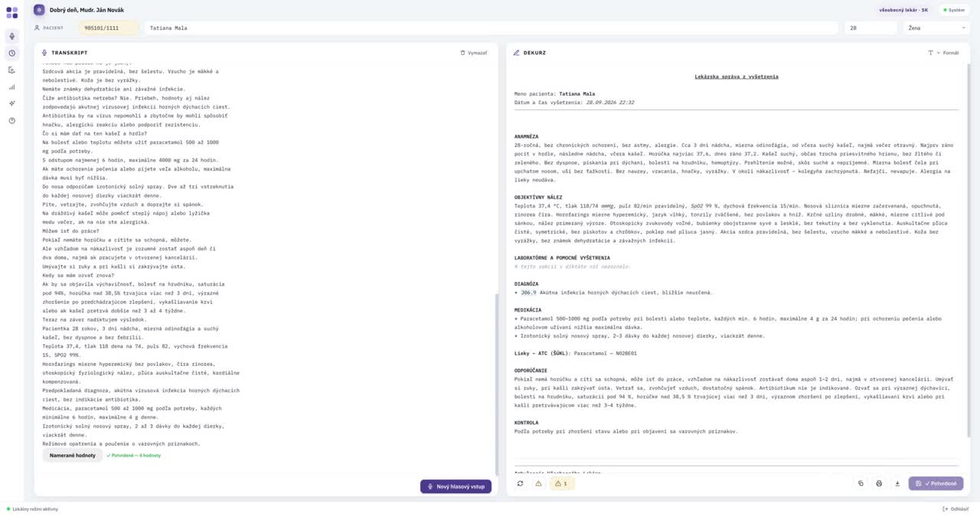
Task: Click the všeobecný lekár - SK specialty label
Action: pyautogui.click(x=903, y=10)
